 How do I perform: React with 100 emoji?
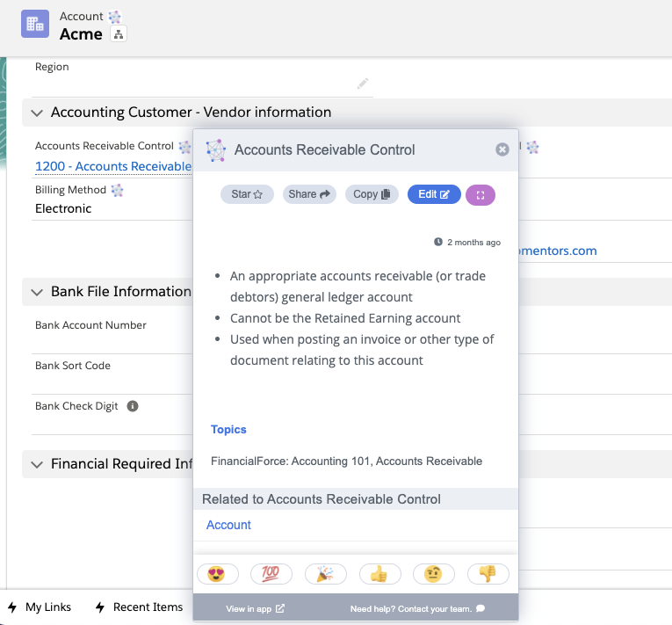coord(271,574)
